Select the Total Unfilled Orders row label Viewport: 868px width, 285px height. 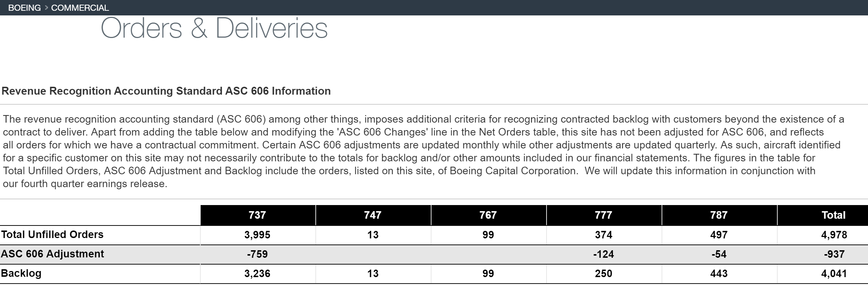(52, 234)
